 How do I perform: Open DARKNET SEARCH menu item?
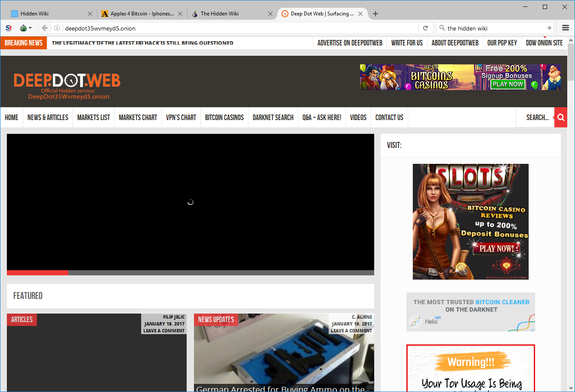(x=273, y=118)
